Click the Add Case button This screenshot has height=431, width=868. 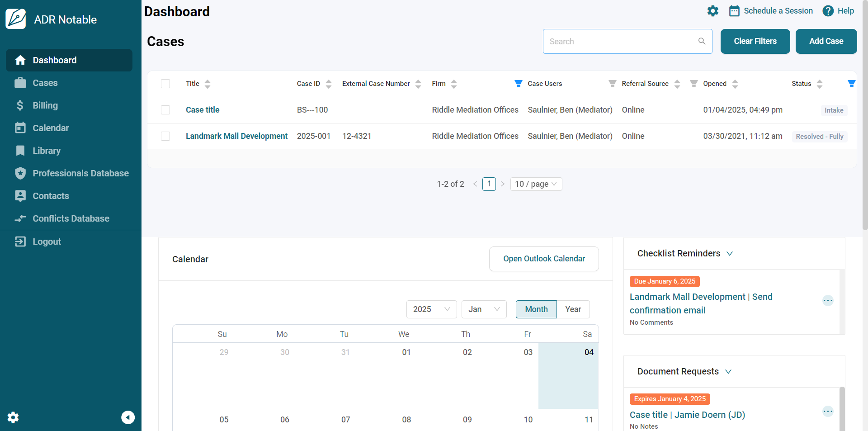tap(826, 42)
